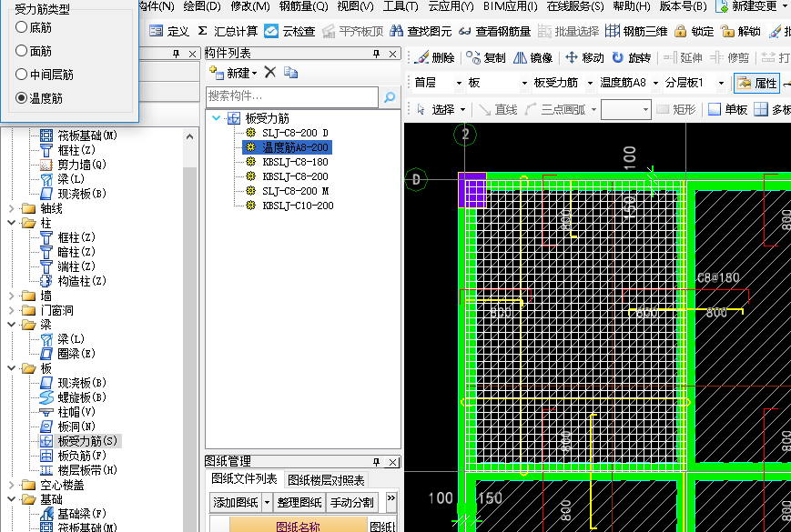Expand the 空心楼盖 folder
This screenshot has width=791, height=532.
pos(12,485)
